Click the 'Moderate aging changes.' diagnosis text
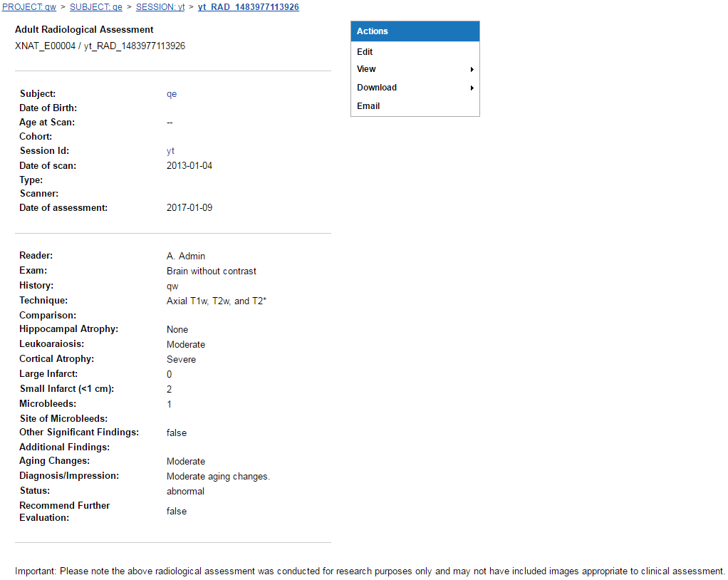This screenshot has width=728, height=580. (x=218, y=477)
